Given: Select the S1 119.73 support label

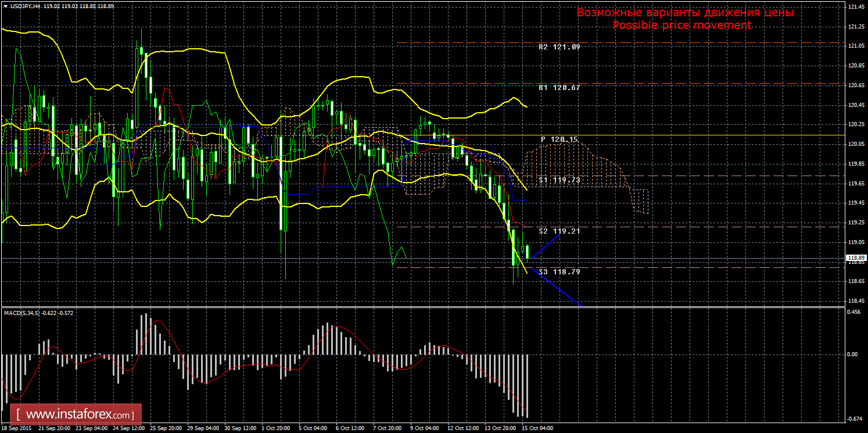Looking at the screenshot, I should click(559, 180).
